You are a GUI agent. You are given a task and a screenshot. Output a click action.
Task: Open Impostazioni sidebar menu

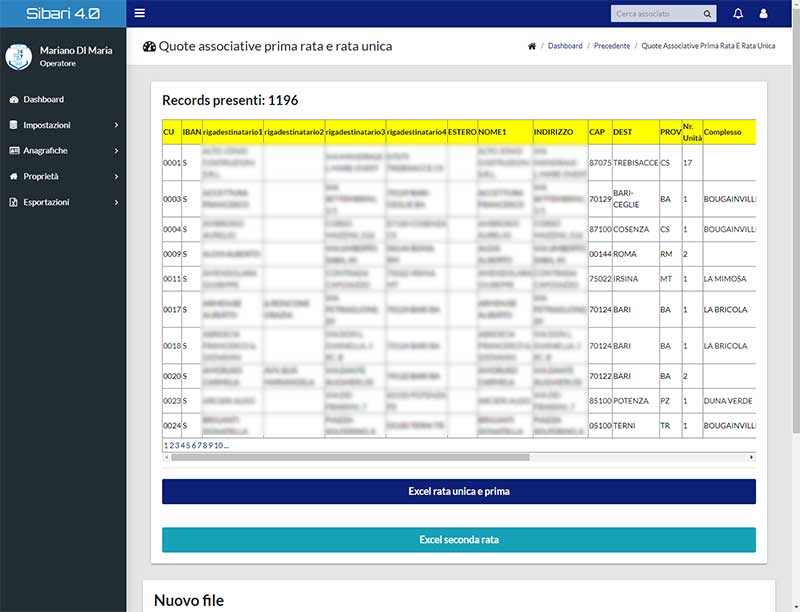63,125
